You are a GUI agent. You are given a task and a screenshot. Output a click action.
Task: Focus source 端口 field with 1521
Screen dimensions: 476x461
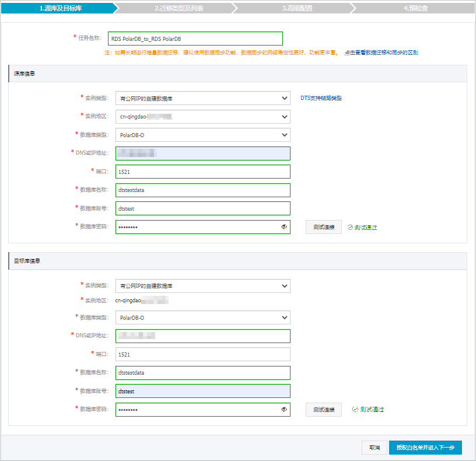pos(203,172)
